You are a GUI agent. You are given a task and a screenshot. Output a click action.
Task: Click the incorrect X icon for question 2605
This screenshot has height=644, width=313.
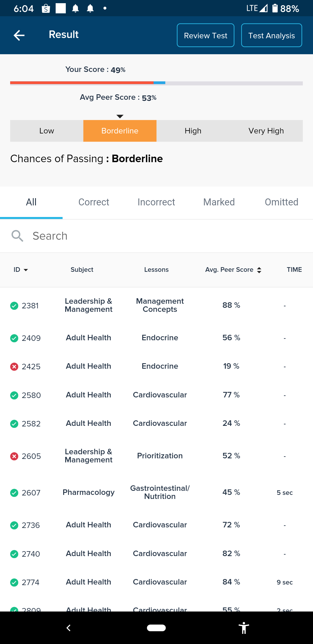14,456
